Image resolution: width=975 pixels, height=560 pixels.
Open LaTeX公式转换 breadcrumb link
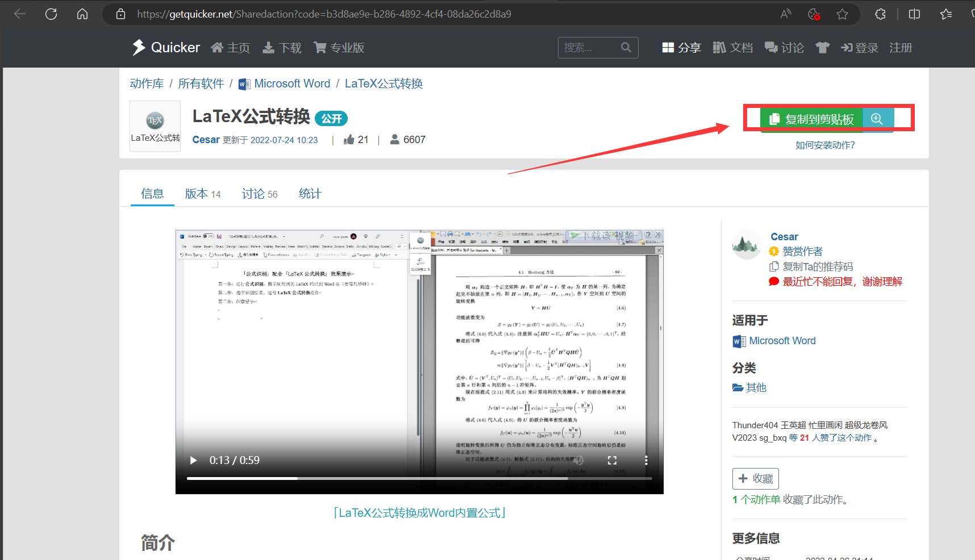point(384,83)
